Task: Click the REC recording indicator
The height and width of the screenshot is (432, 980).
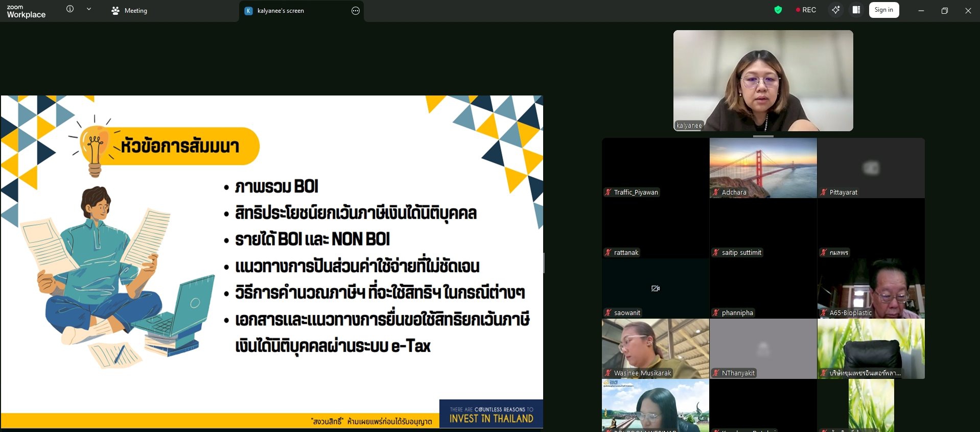Action: (x=806, y=10)
